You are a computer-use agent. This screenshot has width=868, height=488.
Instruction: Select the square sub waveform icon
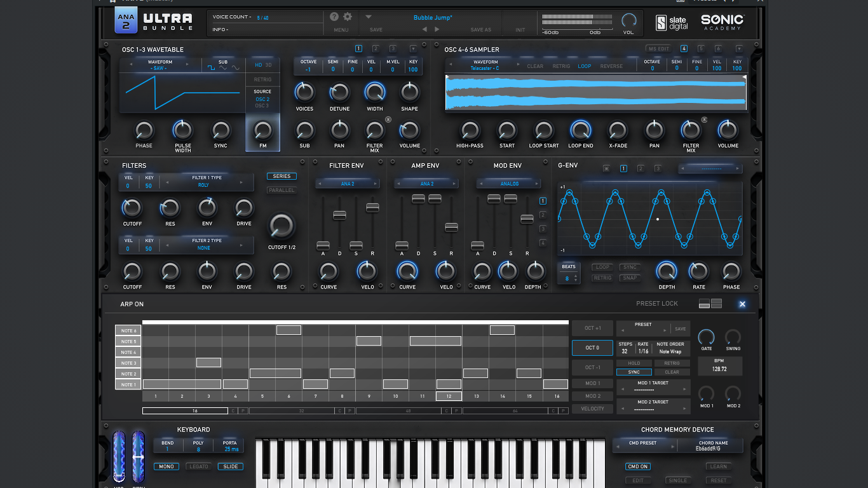tap(210, 67)
